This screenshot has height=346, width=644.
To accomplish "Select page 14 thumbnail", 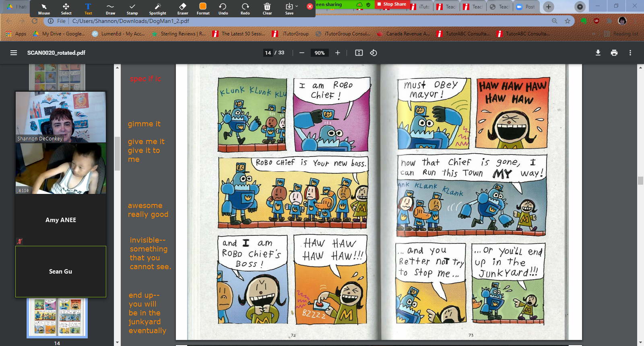I will 57,317.
